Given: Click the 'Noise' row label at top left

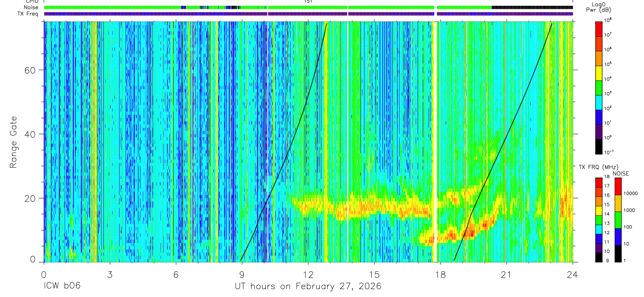Looking at the screenshot, I should tap(31, 7).
